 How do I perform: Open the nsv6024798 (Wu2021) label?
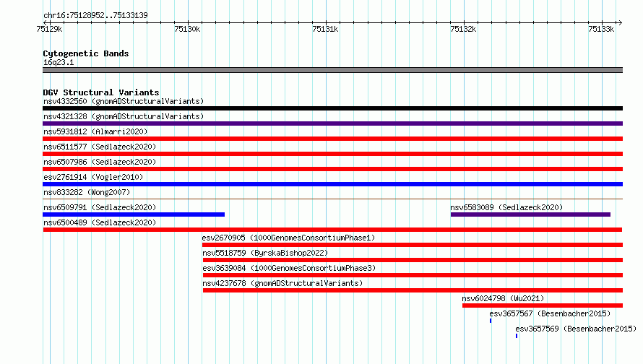[503, 298]
